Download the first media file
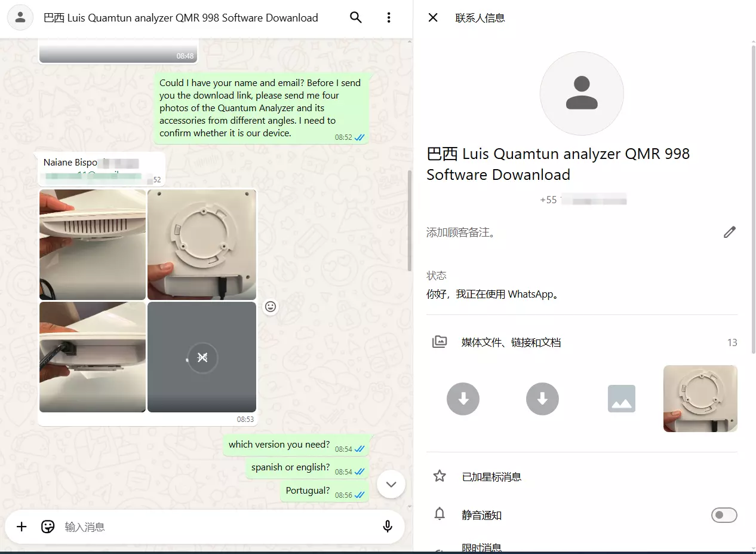756x554 pixels. 463,399
